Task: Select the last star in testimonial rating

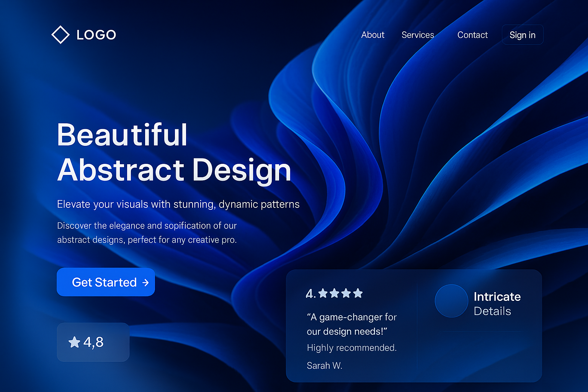Action: click(x=358, y=293)
